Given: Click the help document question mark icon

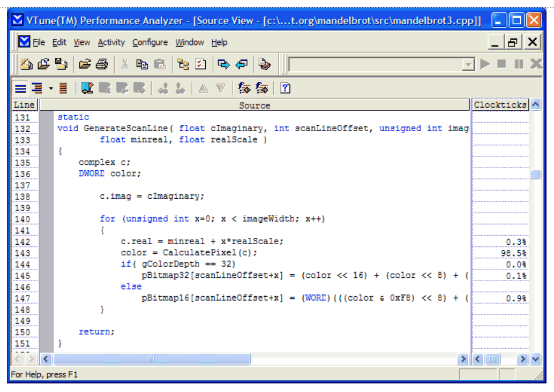Looking at the screenshot, I should pyautogui.click(x=286, y=88).
